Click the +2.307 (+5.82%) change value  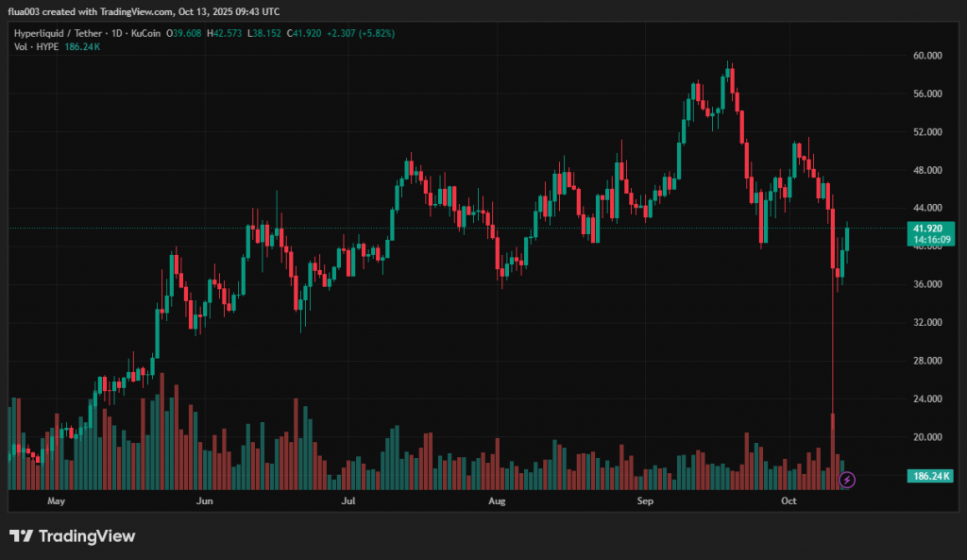[359, 33]
